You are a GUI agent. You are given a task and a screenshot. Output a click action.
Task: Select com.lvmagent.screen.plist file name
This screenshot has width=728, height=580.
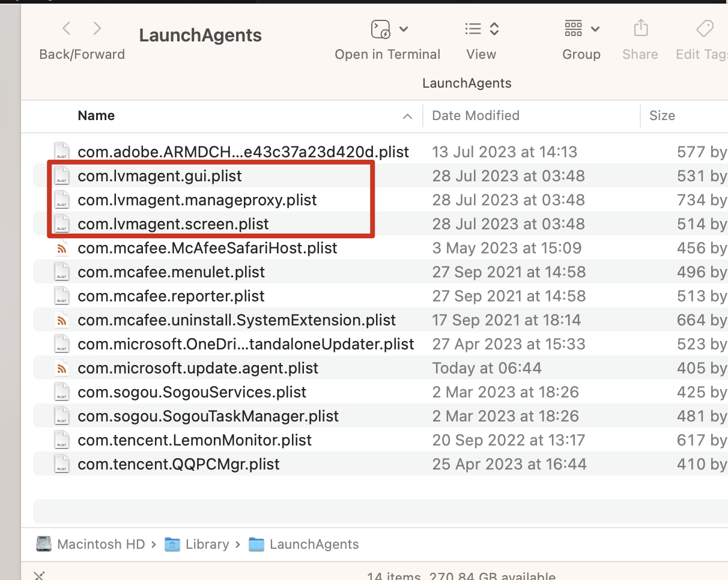point(173,224)
